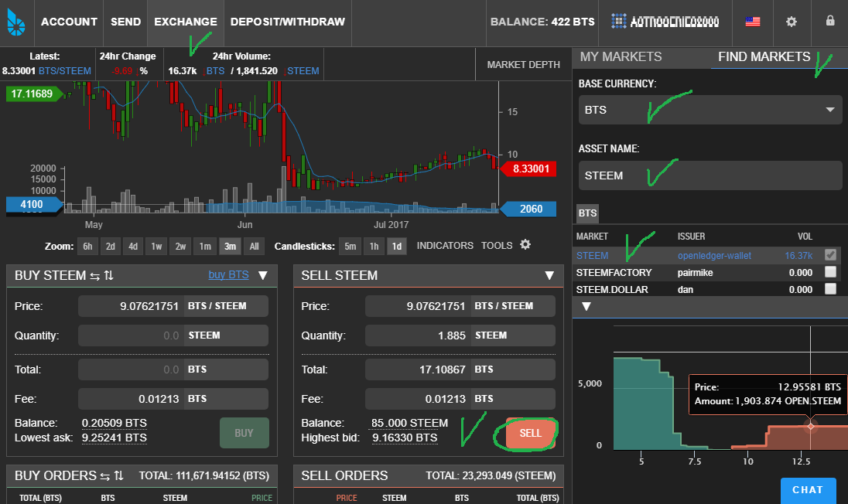
Task: Click balance 0.20509 BTS value
Action: (x=114, y=423)
